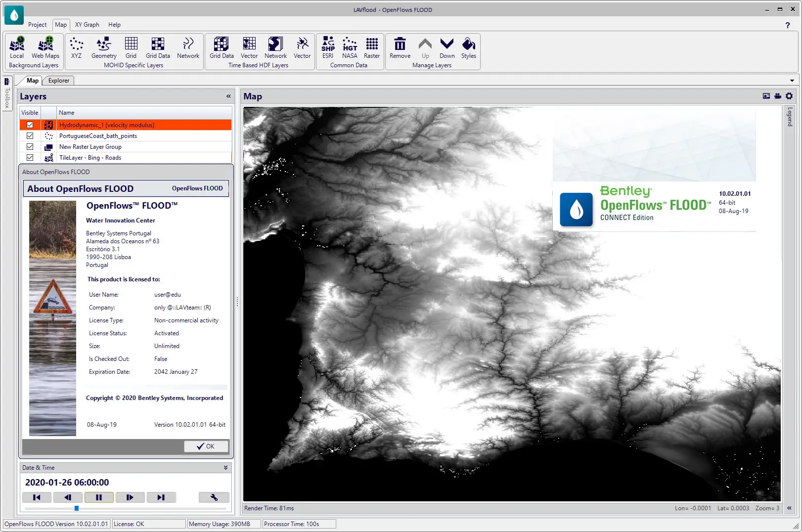Select the TileLayer - Bing - Roads name
This screenshot has height=532, width=802.
tap(90, 158)
